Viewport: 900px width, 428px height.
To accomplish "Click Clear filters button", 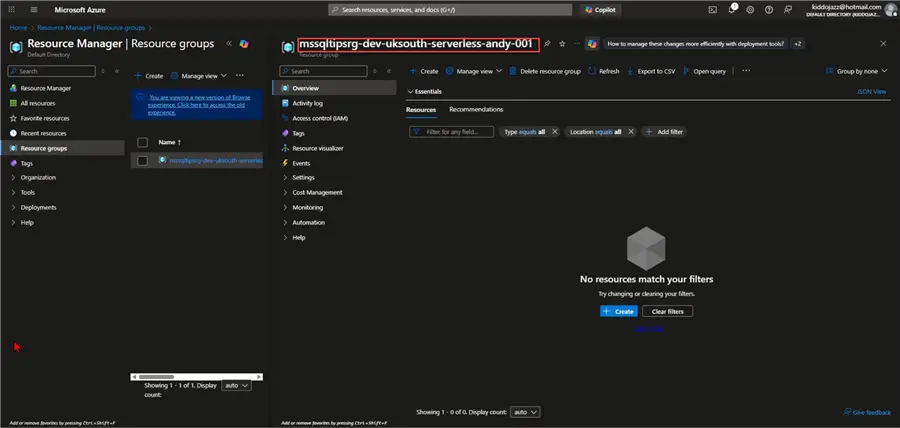I will [x=668, y=312].
